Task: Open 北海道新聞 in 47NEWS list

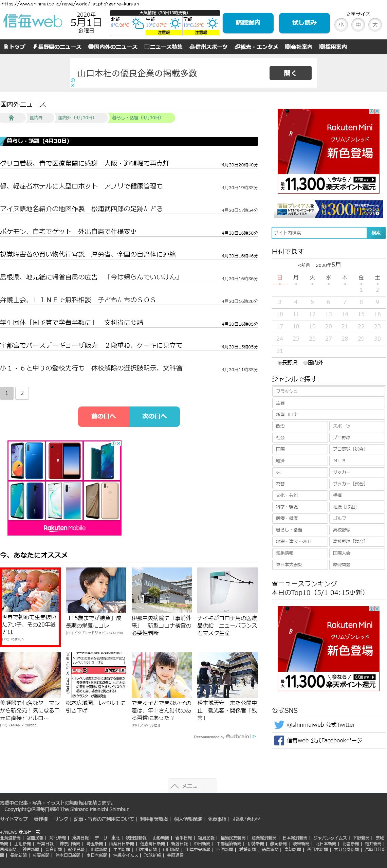Action: pyautogui.click(x=10, y=838)
